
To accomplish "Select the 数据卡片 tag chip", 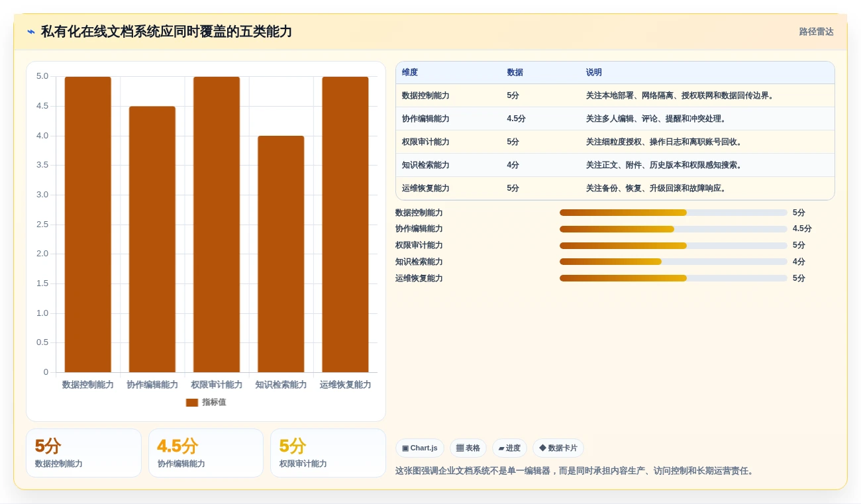I will pyautogui.click(x=558, y=448).
